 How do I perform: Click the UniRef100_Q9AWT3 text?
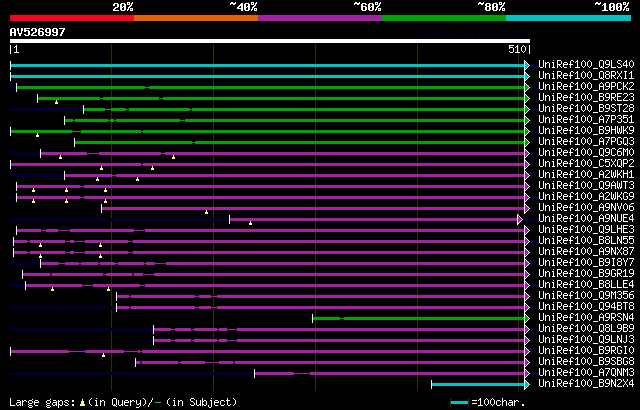point(586,186)
